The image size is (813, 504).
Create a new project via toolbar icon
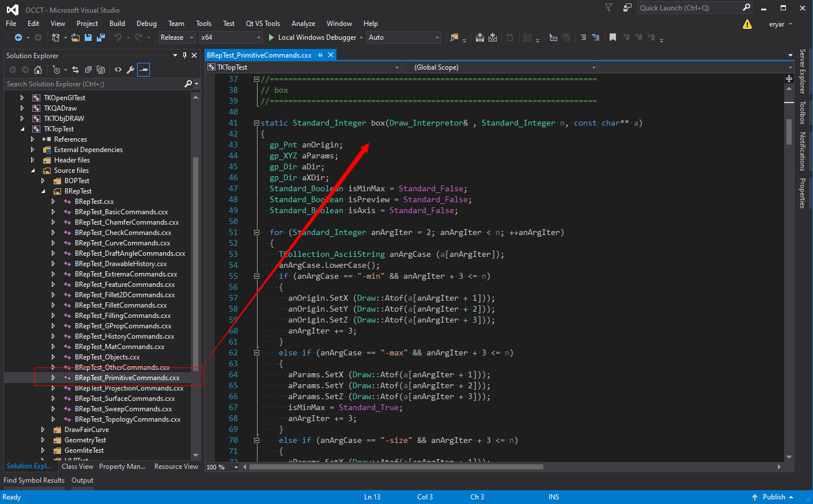click(x=55, y=37)
